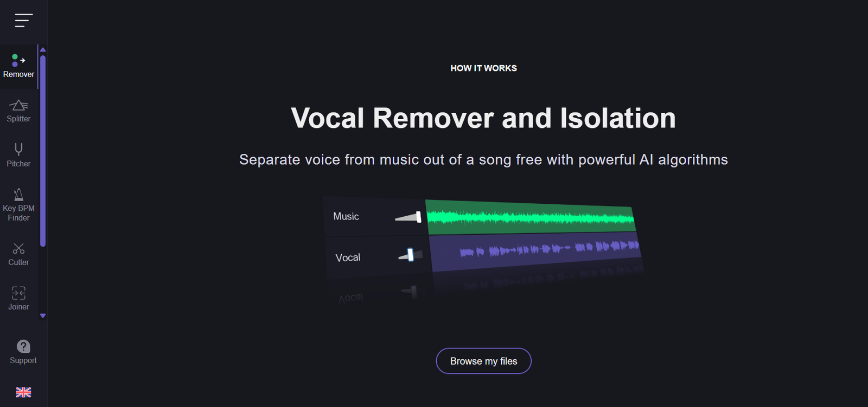Open the hamburger menu
The height and width of the screenshot is (407, 868).
click(x=23, y=21)
